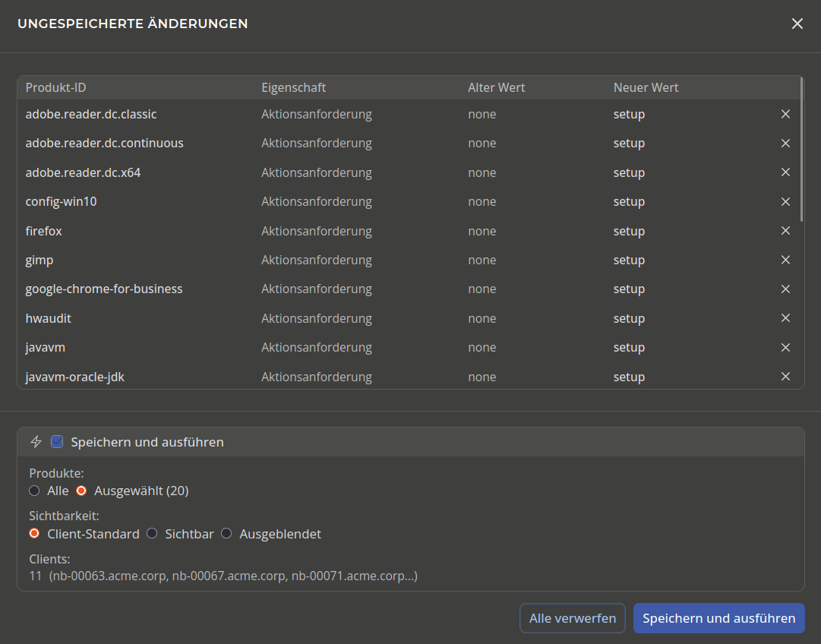Screen dimensions: 821x644
Task: Select the javavm-oracle-jdk product ID
Action: (75, 377)
